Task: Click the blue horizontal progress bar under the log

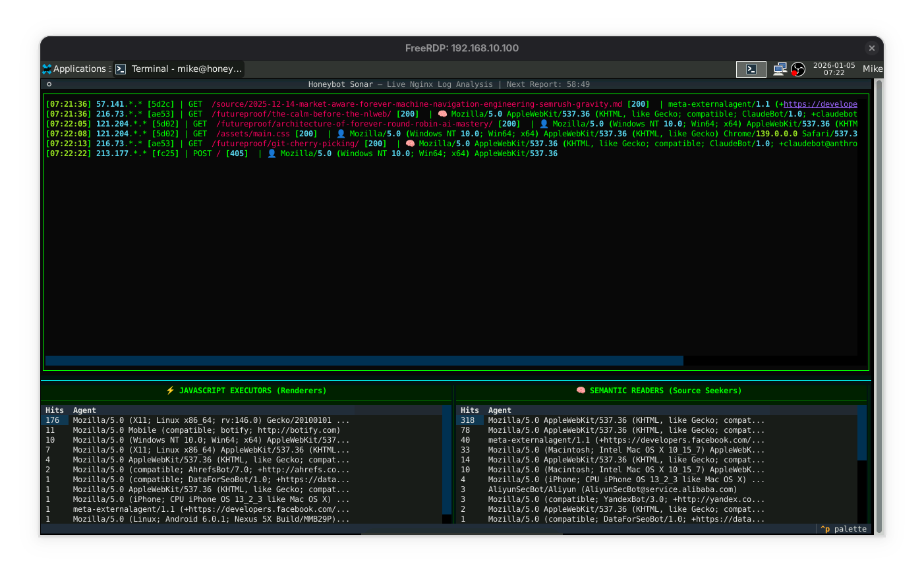Action: click(362, 360)
